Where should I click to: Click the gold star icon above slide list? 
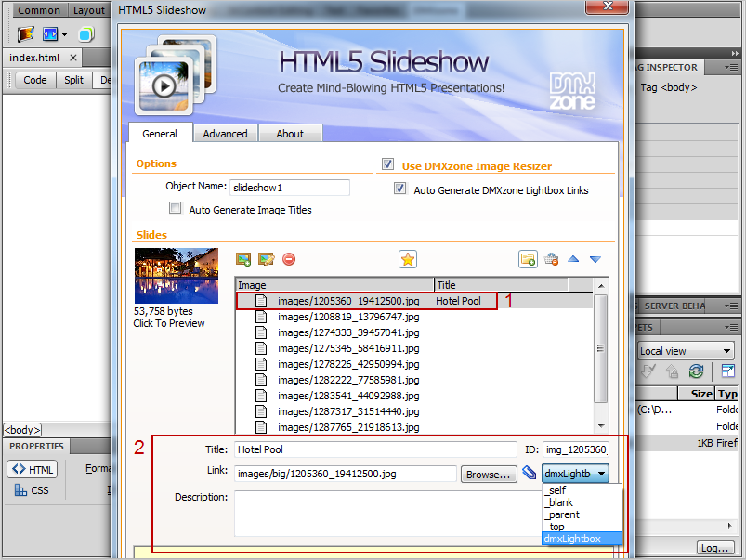tap(408, 259)
